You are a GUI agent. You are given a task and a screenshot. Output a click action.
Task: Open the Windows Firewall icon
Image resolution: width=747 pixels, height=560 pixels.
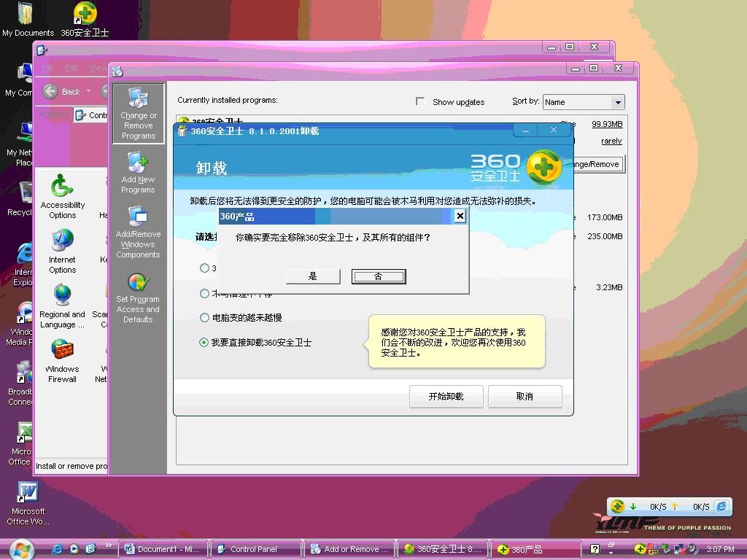tap(63, 360)
